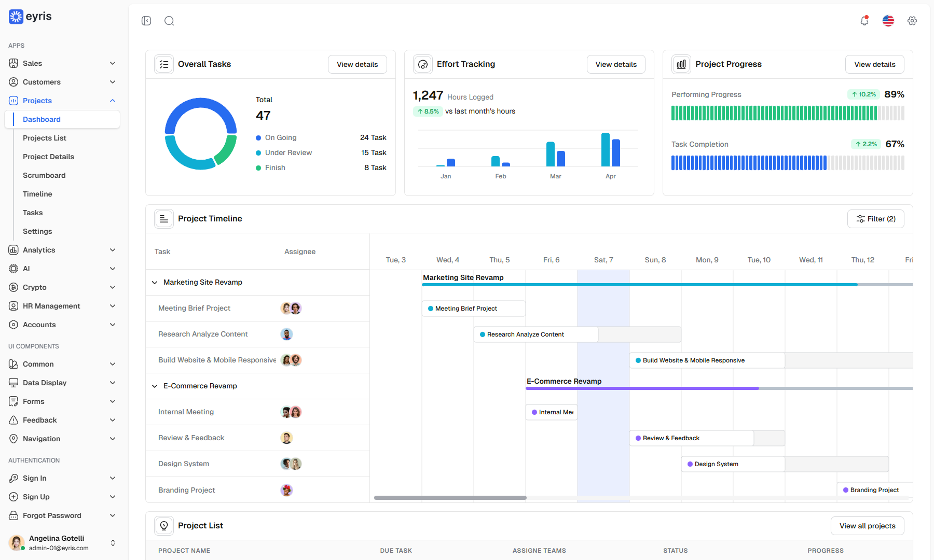The image size is (934, 560).
Task: Collapse the Marketing Site Revamp group
Action: 155,283
